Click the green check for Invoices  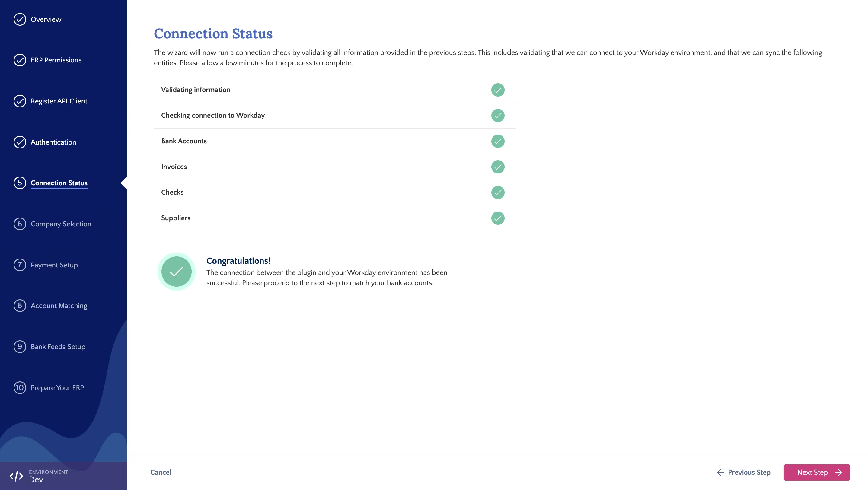(498, 167)
